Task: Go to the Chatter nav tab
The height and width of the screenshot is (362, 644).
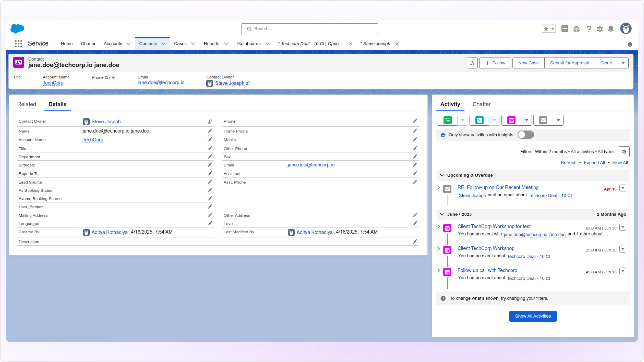Action: [x=88, y=44]
